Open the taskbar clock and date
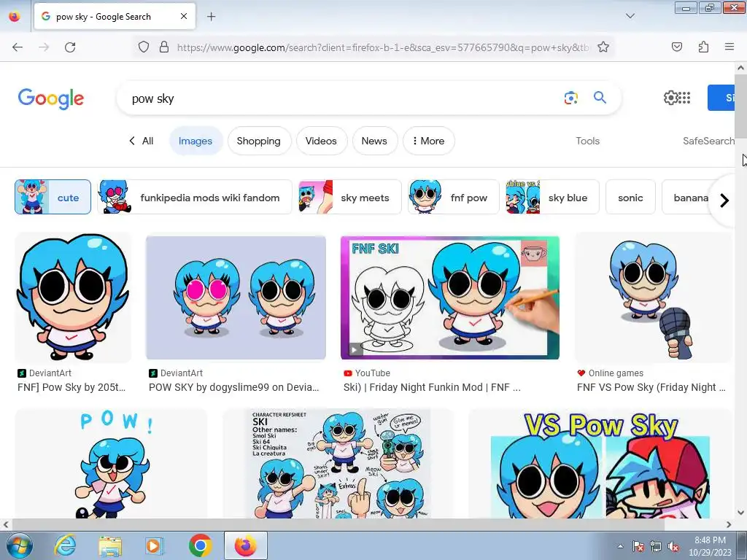This screenshot has height=560, width=747. point(710,546)
